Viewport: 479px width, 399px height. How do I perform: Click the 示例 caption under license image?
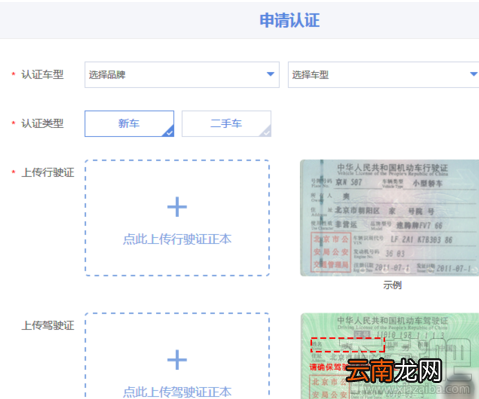pos(392,285)
